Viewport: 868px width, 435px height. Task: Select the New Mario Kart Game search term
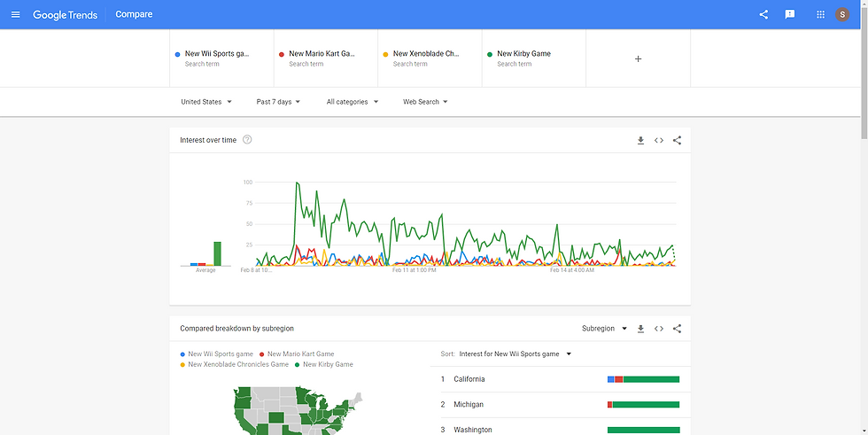(326, 58)
